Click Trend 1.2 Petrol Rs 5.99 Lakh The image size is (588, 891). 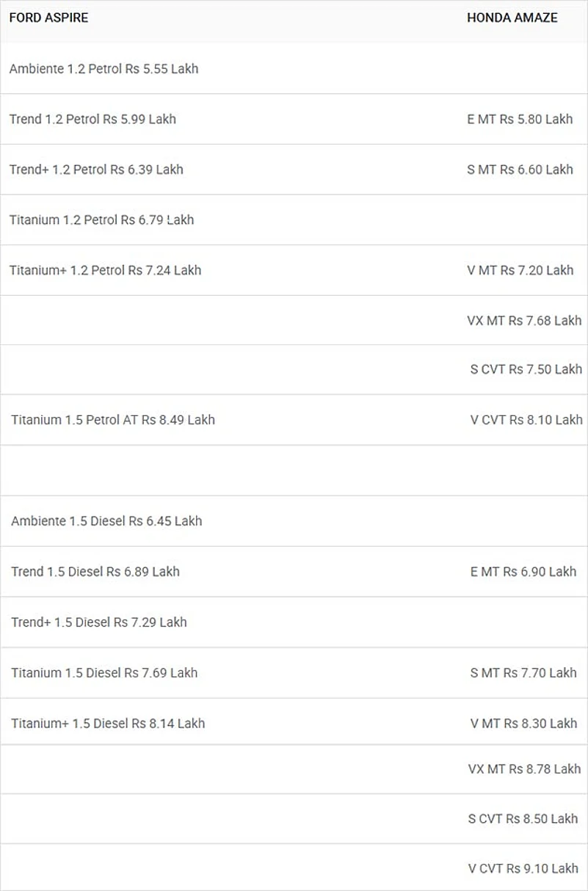click(x=92, y=119)
